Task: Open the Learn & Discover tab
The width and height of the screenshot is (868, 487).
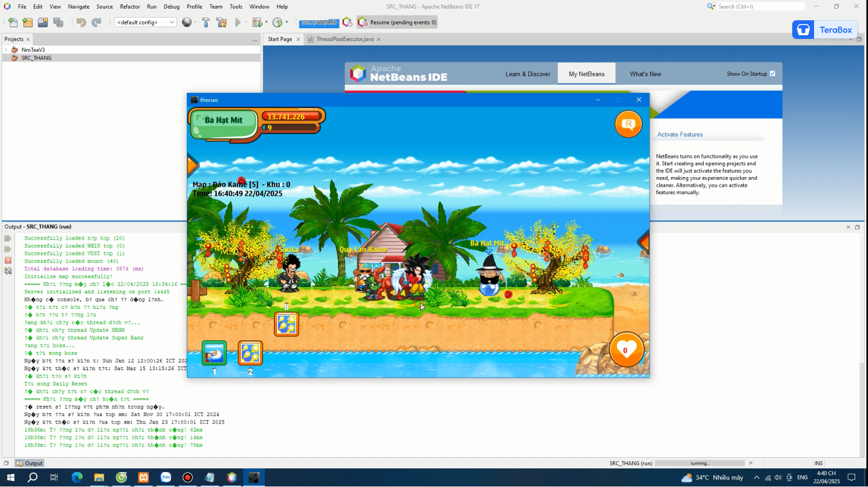Action: 527,74
